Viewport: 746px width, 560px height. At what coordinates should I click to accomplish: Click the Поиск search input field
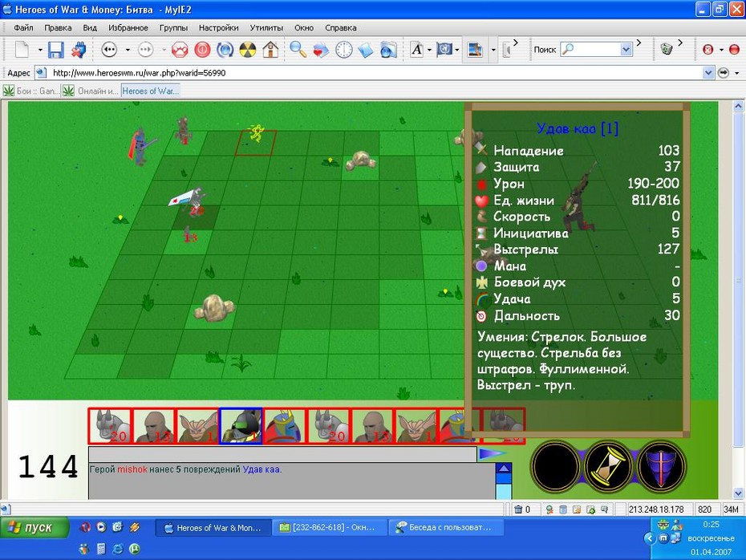click(x=597, y=50)
